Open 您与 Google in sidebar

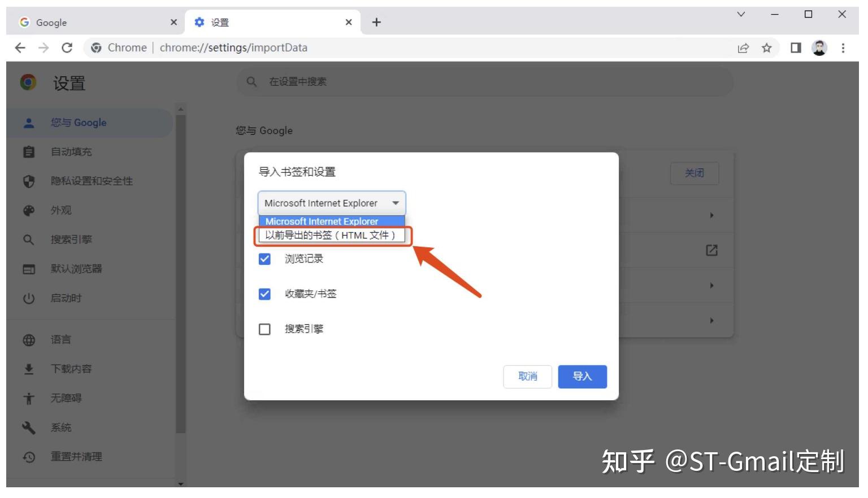90,123
